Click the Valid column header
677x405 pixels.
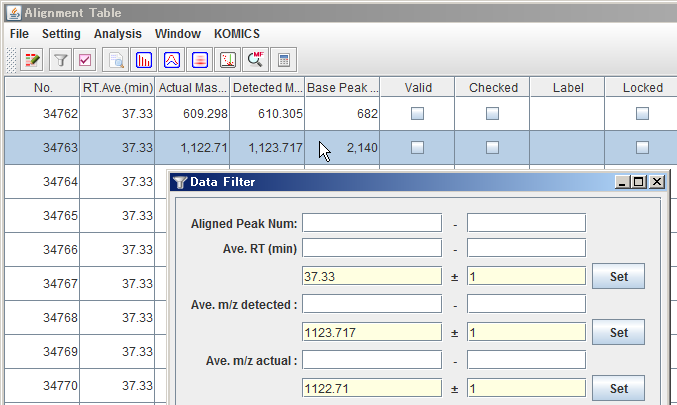click(x=418, y=88)
